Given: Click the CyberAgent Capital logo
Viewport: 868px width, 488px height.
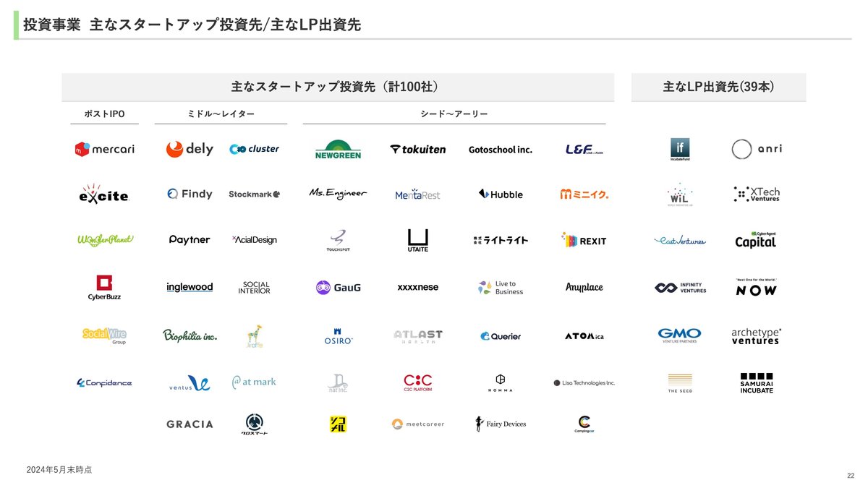Looking at the screenshot, I should click(757, 240).
